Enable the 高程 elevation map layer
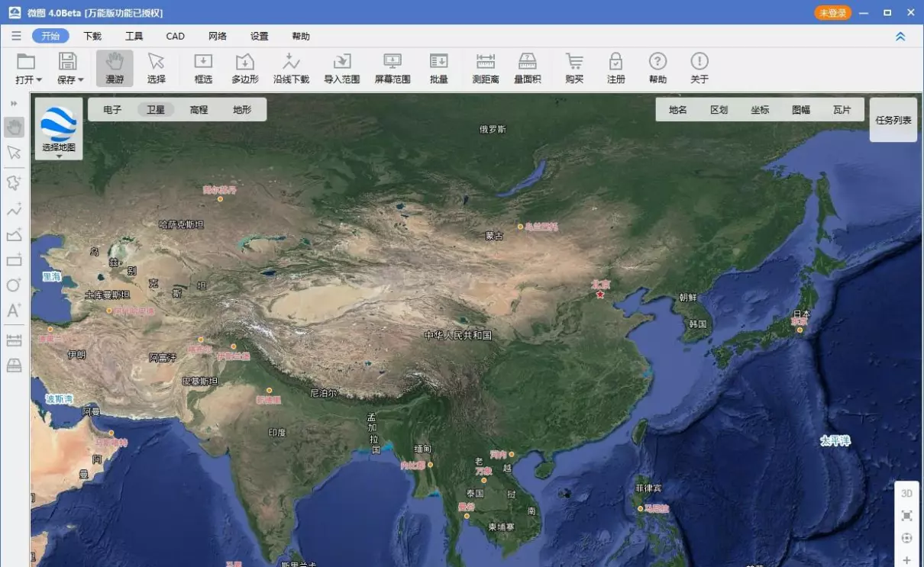924x567 pixels. tap(199, 109)
